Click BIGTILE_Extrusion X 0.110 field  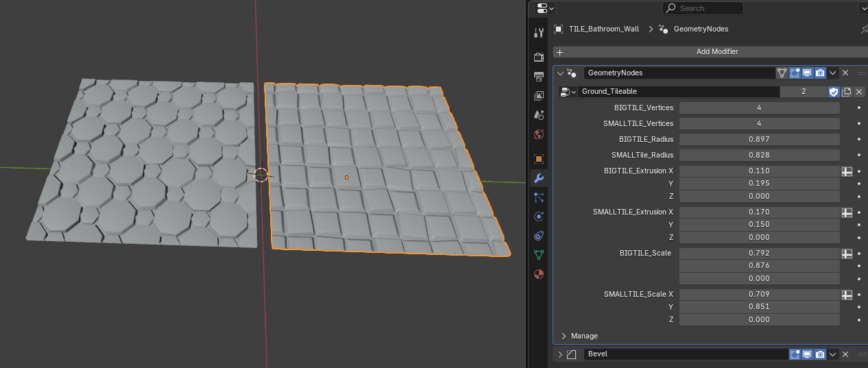point(759,171)
